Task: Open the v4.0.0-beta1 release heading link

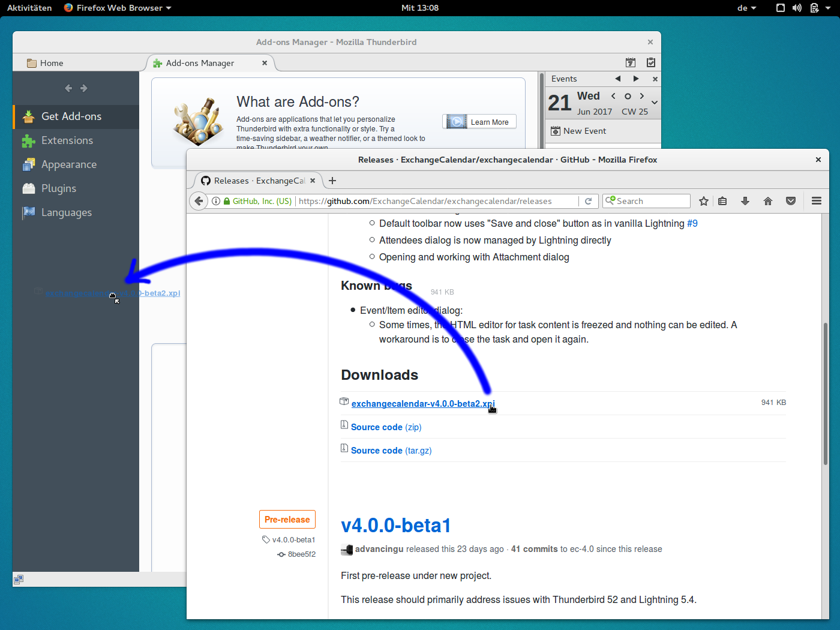Action: [x=396, y=526]
